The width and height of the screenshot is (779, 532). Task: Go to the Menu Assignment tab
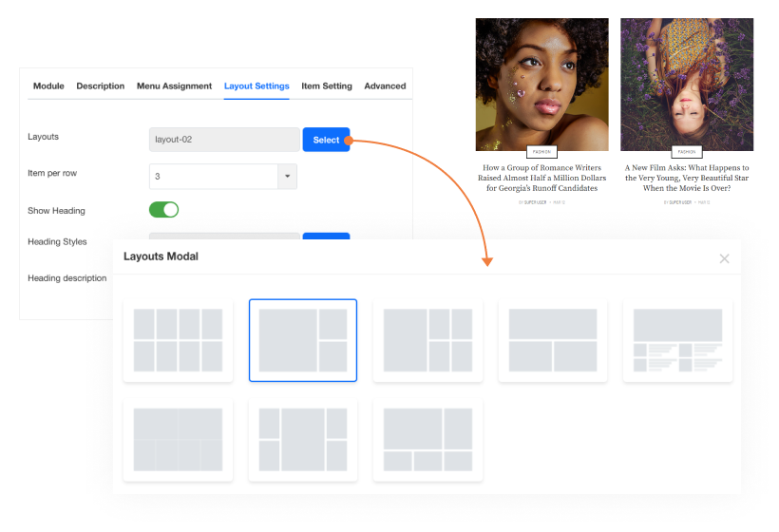point(174,86)
